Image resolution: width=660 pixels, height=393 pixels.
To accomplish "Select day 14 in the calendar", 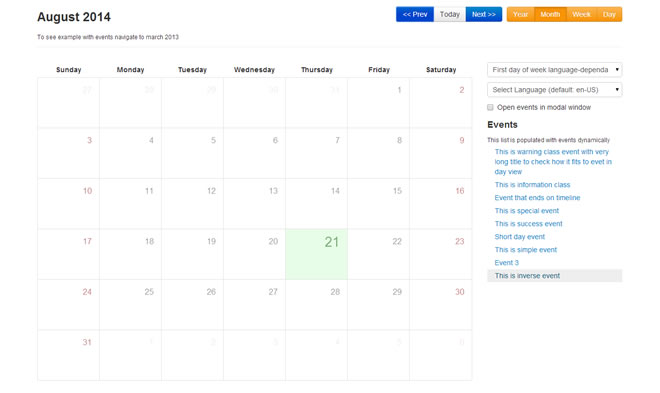I will click(x=317, y=204).
